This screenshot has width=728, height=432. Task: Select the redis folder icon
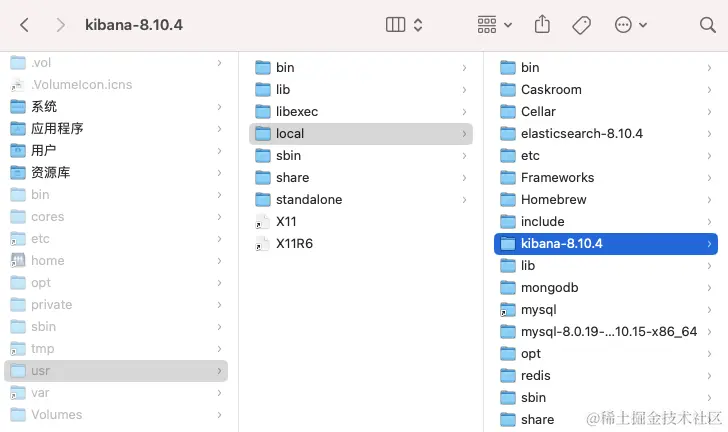point(508,376)
